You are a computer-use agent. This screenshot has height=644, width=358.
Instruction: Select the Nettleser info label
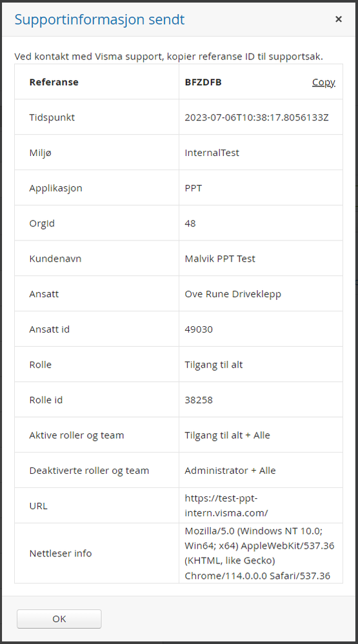pos(61,553)
